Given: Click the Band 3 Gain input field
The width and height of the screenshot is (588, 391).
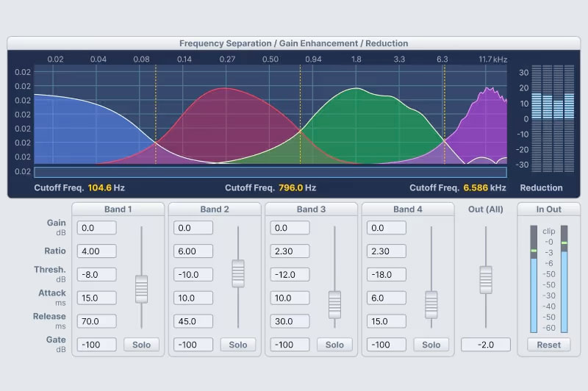Looking at the screenshot, I should click(290, 228).
